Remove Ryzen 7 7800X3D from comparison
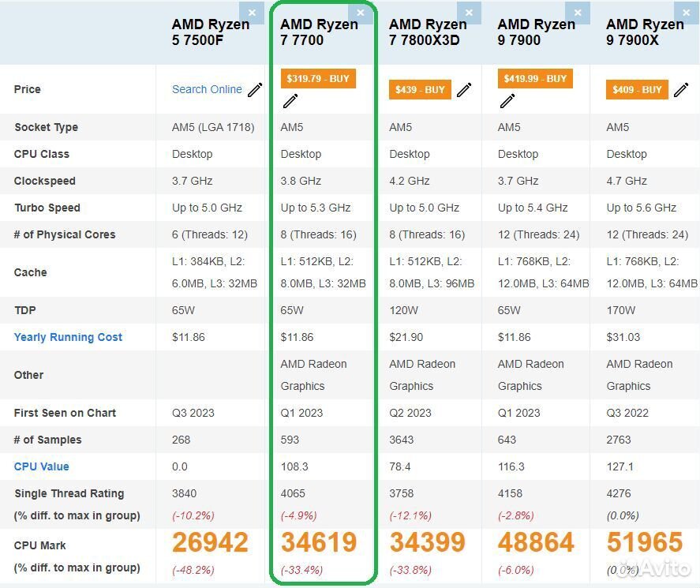Image resolution: width=700 pixels, height=588 pixels. coord(470,13)
